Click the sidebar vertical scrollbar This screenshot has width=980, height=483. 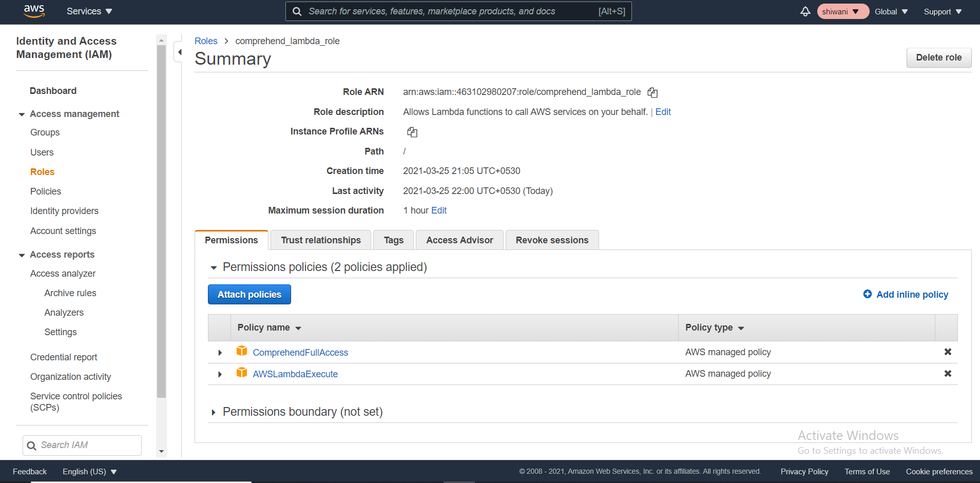click(x=161, y=221)
